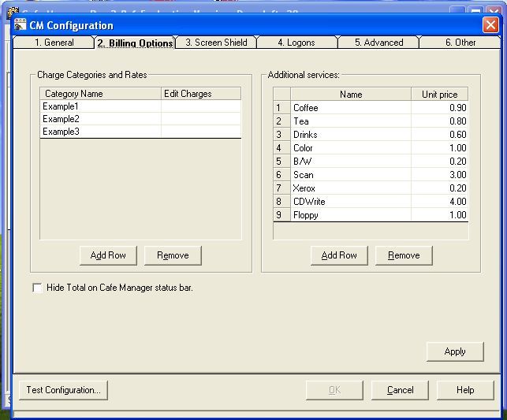507x420 pixels.
Task: Select row header number 7
Action: pos(281,188)
